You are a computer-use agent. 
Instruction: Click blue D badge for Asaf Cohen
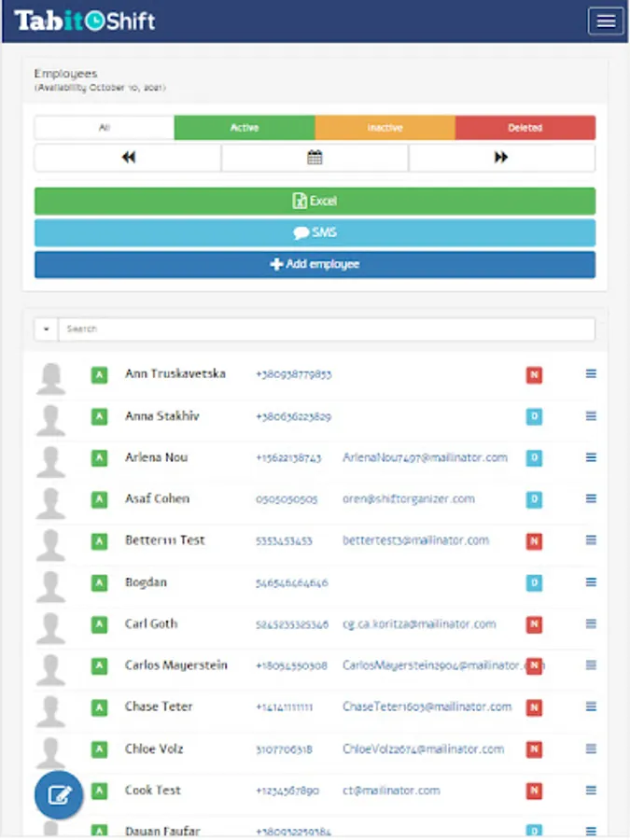pyautogui.click(x=534, y=499)
